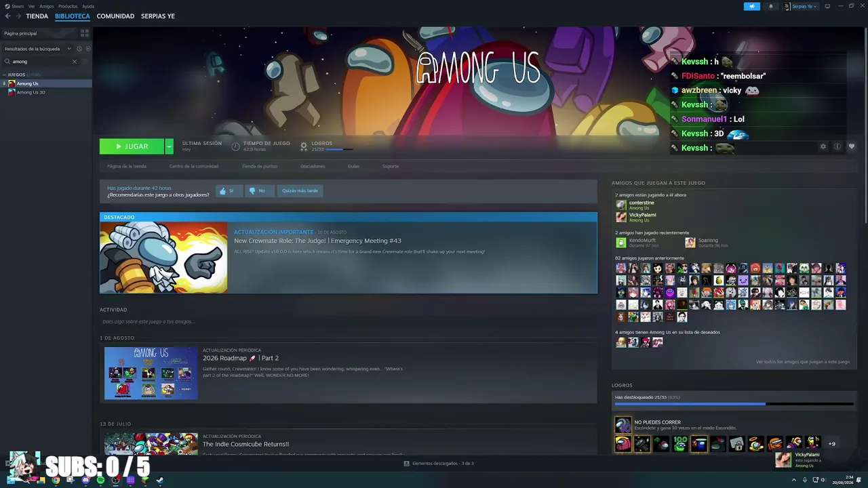This screenshot has width=868, height=488.
Task: Open advanced search filter options icon
Action: click(85, 62)
